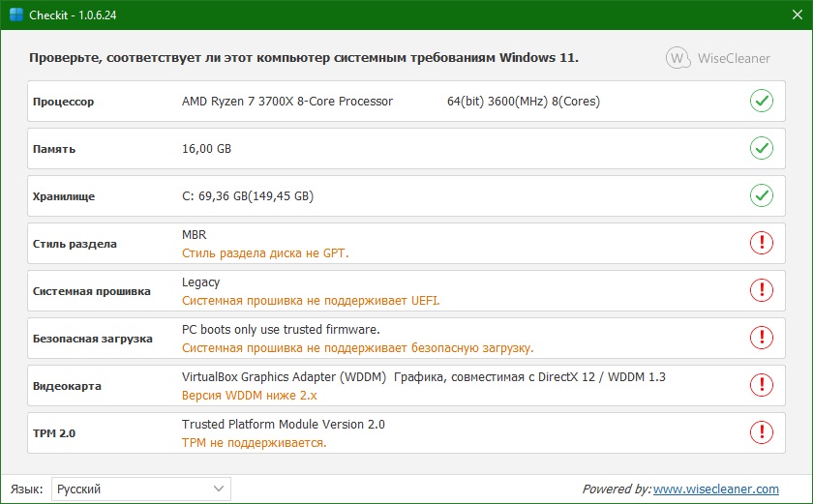Screen dimensions: 813x504
Task: Click the red warning icon for TPM 2.0
Action: (x=761, y=432)
